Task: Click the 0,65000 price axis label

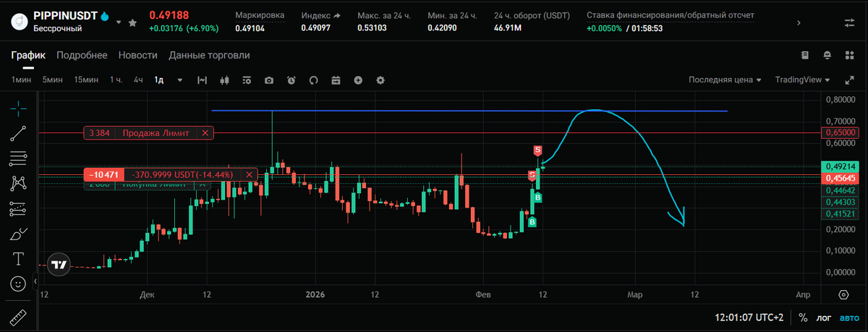Action: tap(841, 133)
